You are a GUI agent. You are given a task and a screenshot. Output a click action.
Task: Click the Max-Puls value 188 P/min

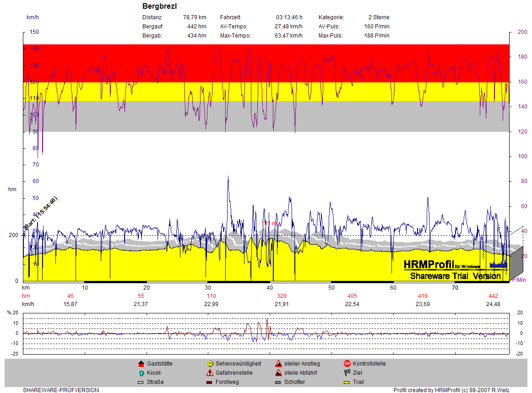pos(377,36)
